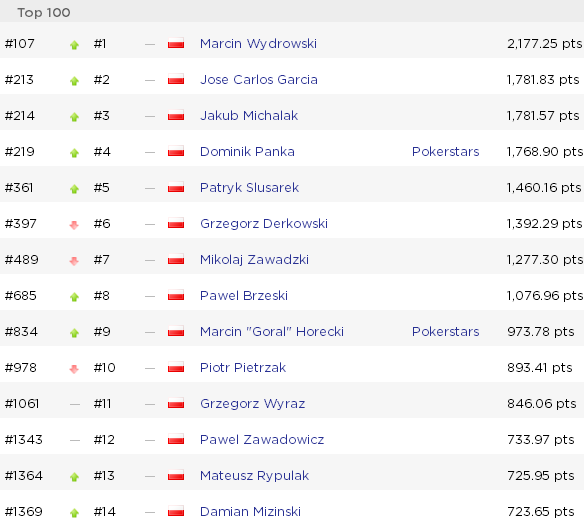Click the 1,392.29 pts value
The height and width of the screenshot is (523, 584).
544,224
